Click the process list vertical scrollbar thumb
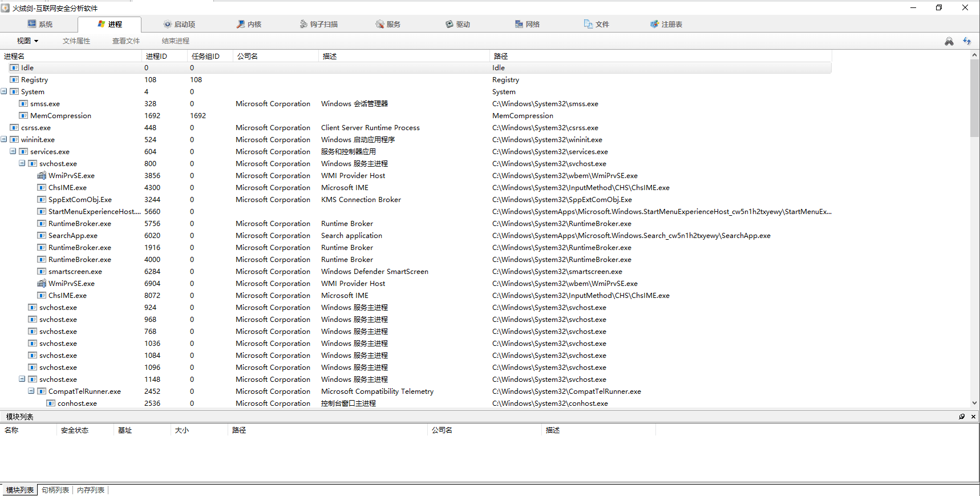The image size is (980, 496). [x=974, y=98]
